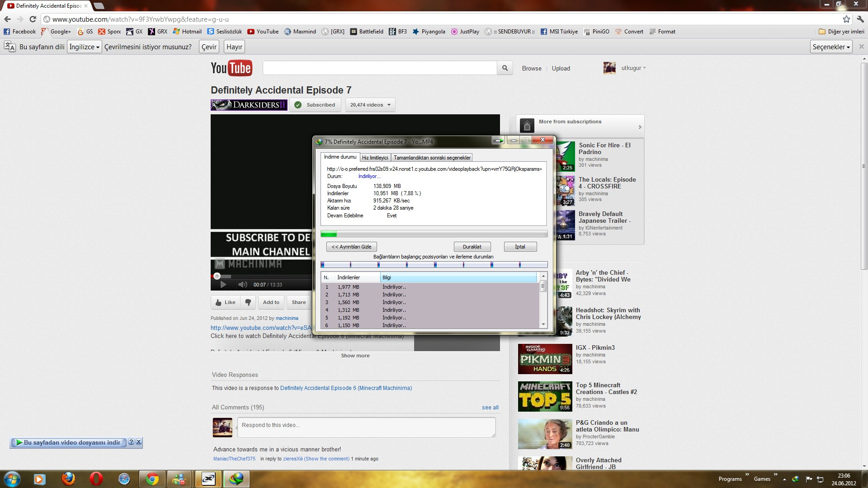The width and height of the screenshot is (868, 488).
Task: Open Tamamlandıktan sonraki seçenekler tab
Action: 432,158
